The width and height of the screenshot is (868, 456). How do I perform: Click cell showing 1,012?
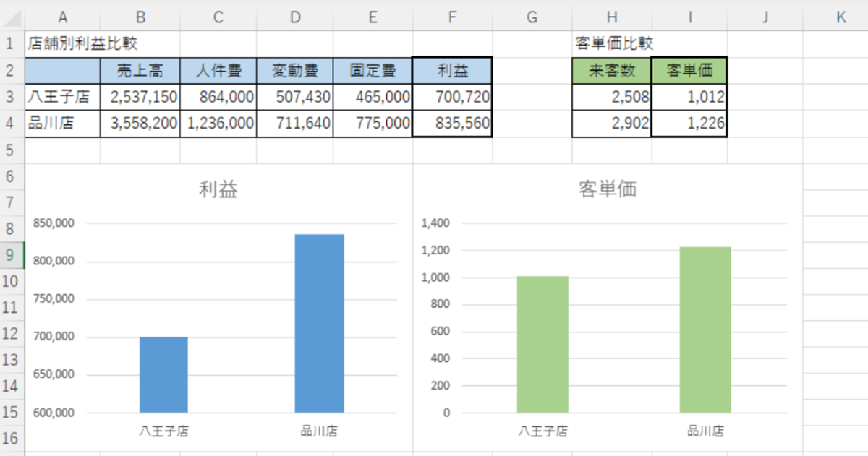click(689, 97)
